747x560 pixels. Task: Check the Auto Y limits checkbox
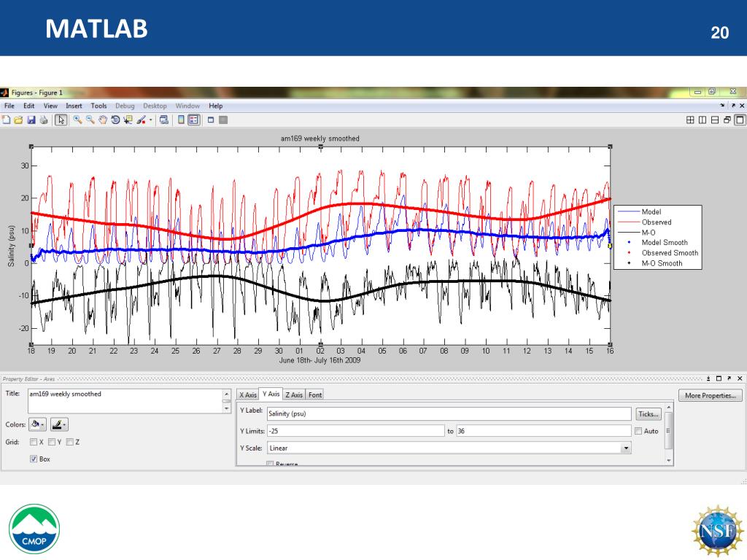click(x=638, y=431)
